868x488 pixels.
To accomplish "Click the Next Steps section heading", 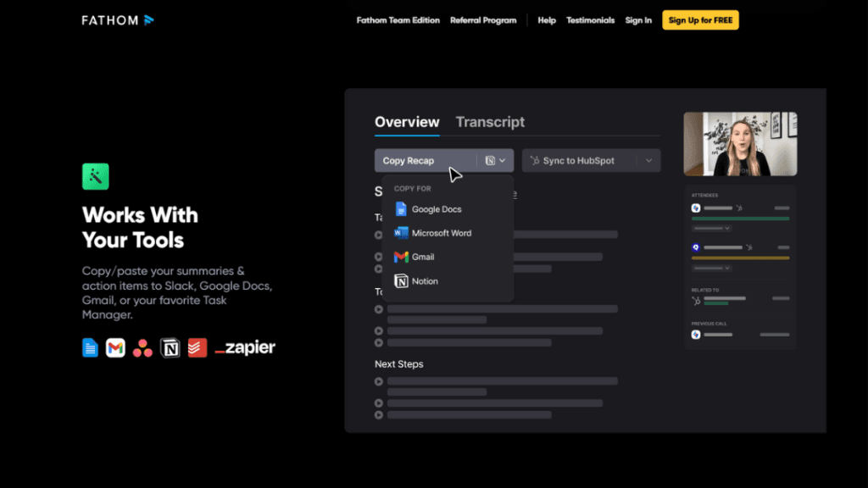I will [x=398, y=364].
